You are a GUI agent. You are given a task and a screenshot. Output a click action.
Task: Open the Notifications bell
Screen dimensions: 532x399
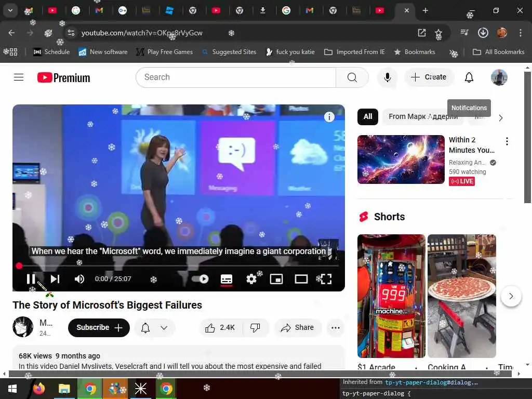click(469, 77)
